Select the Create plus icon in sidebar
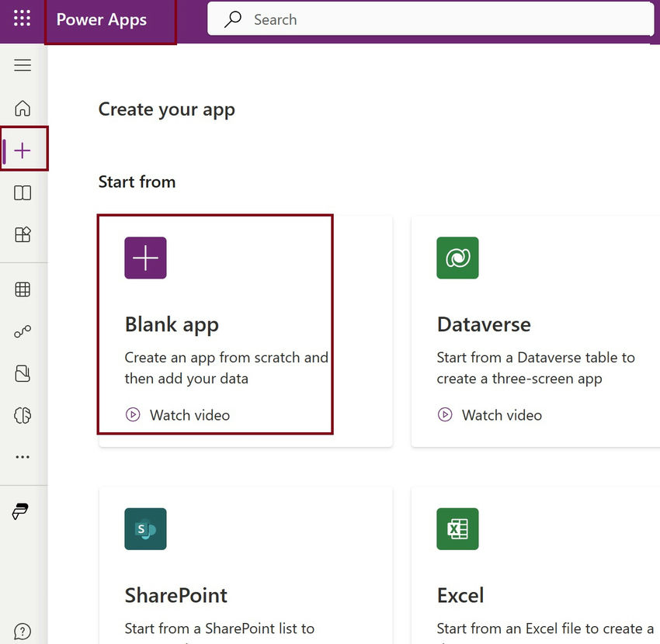Viewport: 660px width, 644px height. (x=23, y=151)
